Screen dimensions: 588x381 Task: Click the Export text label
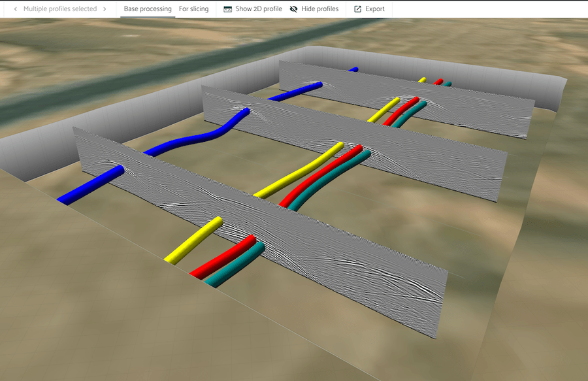coord(375,9)
